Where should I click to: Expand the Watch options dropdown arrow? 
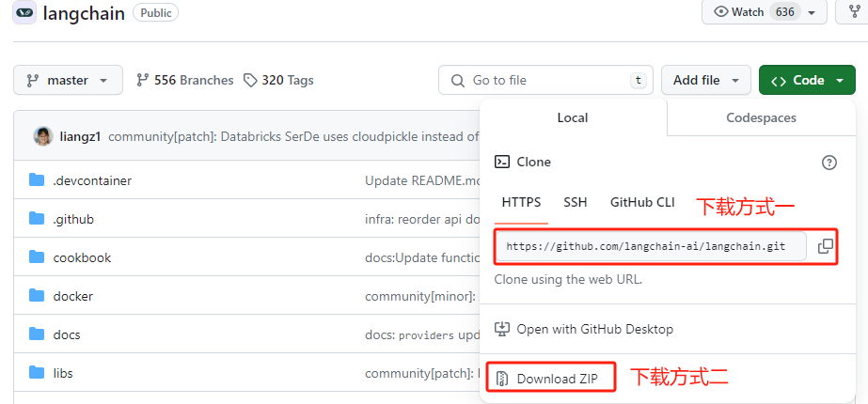pyautogui.click(x=812, y=12)
